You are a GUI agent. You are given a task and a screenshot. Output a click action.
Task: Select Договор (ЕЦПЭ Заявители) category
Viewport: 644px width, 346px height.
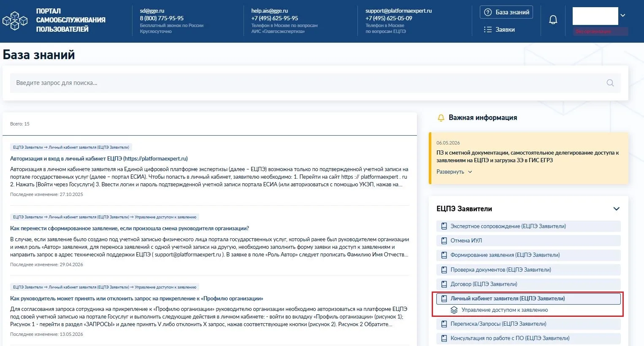click(528, 284)
